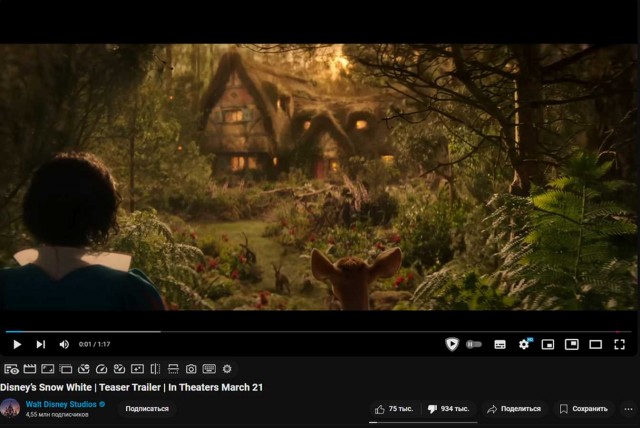Turn on subtitles captions
The image size is (640, 428).
point(500,344)
